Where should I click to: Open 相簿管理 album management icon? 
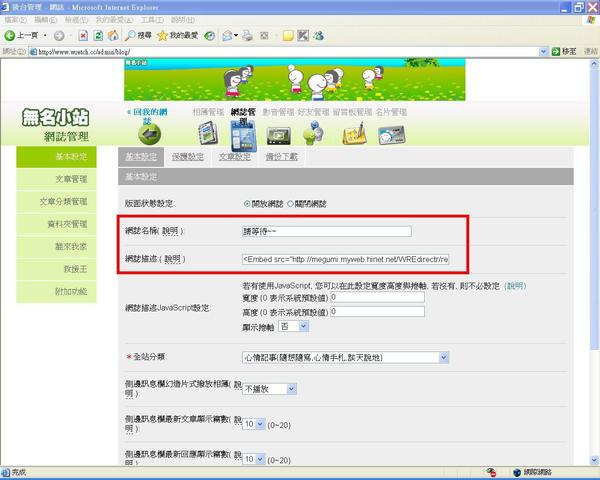pyautogui.click(x=209, y=133)
